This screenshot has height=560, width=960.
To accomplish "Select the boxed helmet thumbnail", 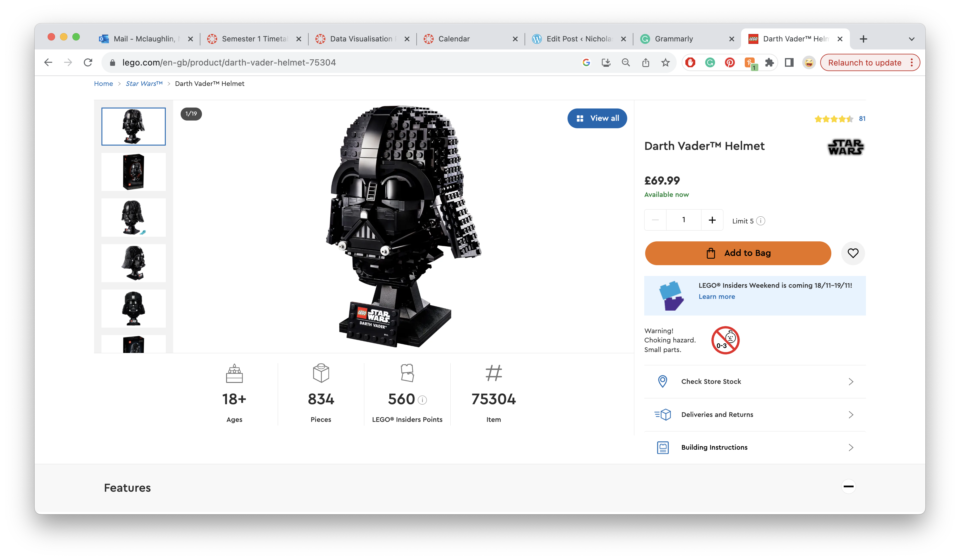I will (133, 172).
